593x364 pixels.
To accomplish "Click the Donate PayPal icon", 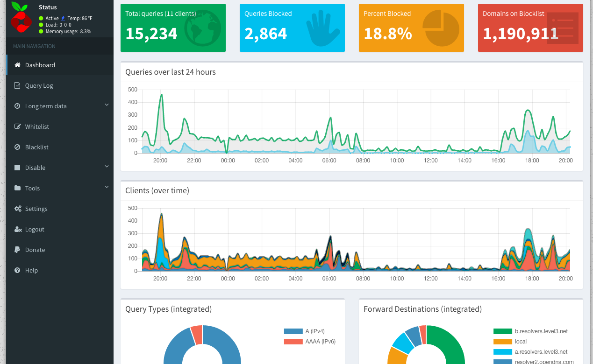I will click(17, 250).
